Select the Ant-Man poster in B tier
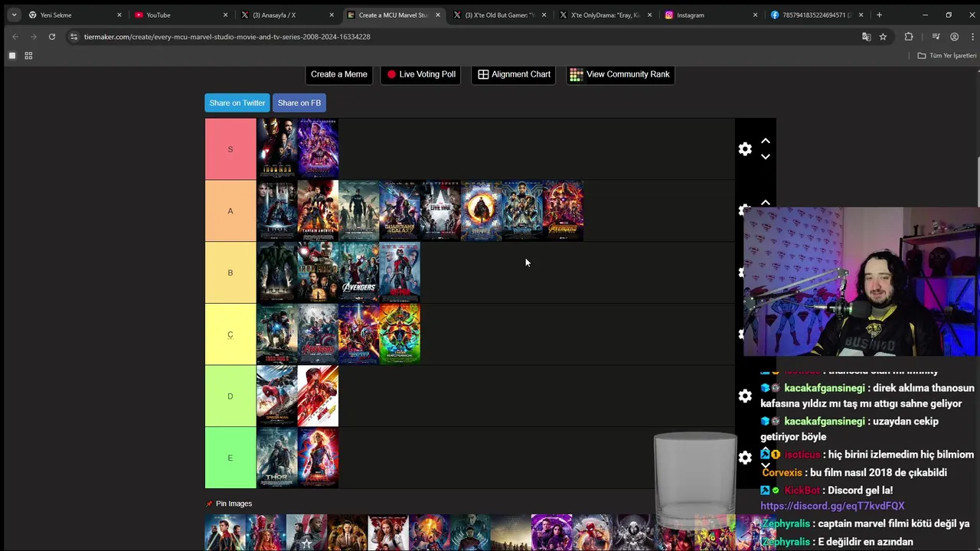 400,272
